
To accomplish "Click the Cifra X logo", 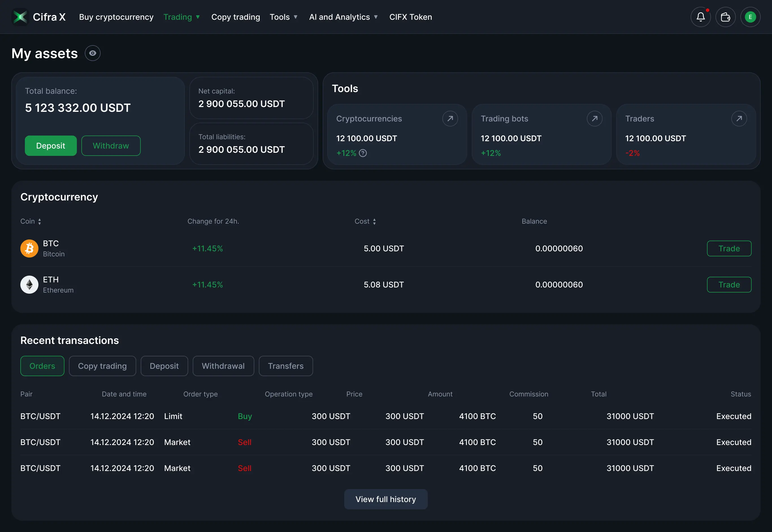I will click(x=38, y=17).
